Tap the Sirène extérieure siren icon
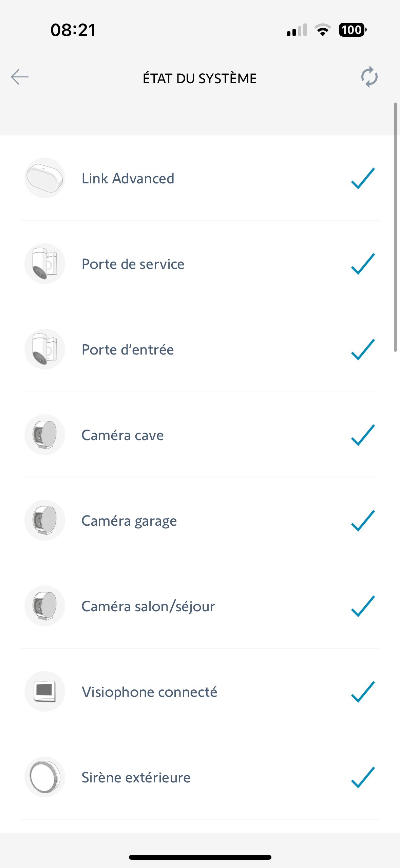400x868 pixels. click(45, 777)
